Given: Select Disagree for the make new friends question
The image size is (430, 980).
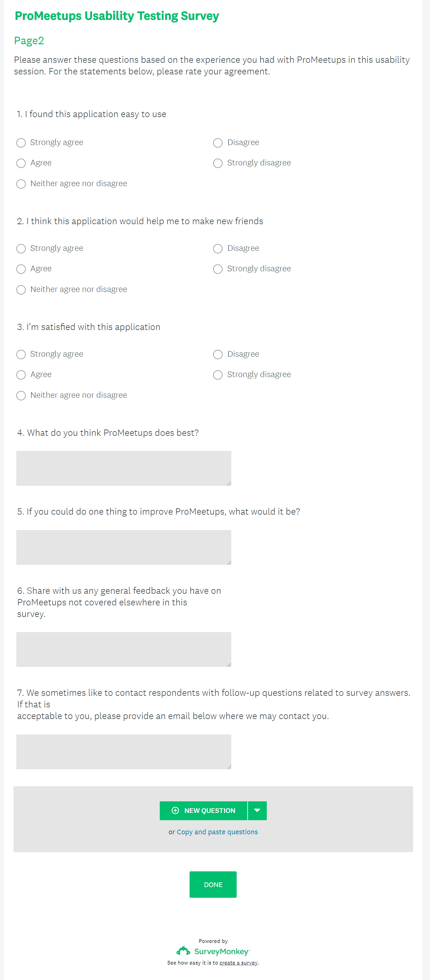Looking at the screenshot, I should click(218, 248).
